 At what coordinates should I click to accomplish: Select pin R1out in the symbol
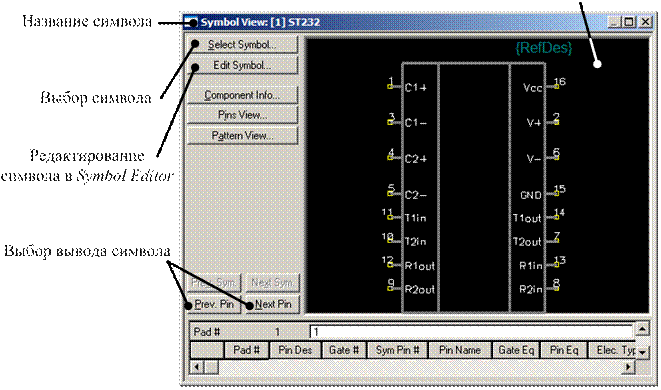coord(419,266)
